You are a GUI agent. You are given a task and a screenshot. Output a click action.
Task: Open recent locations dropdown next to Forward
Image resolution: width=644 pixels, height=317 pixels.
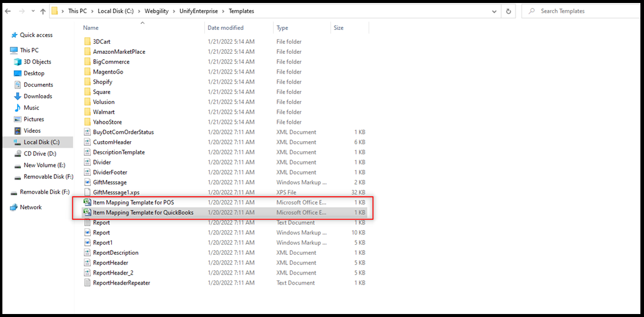(x=32, y=11)
